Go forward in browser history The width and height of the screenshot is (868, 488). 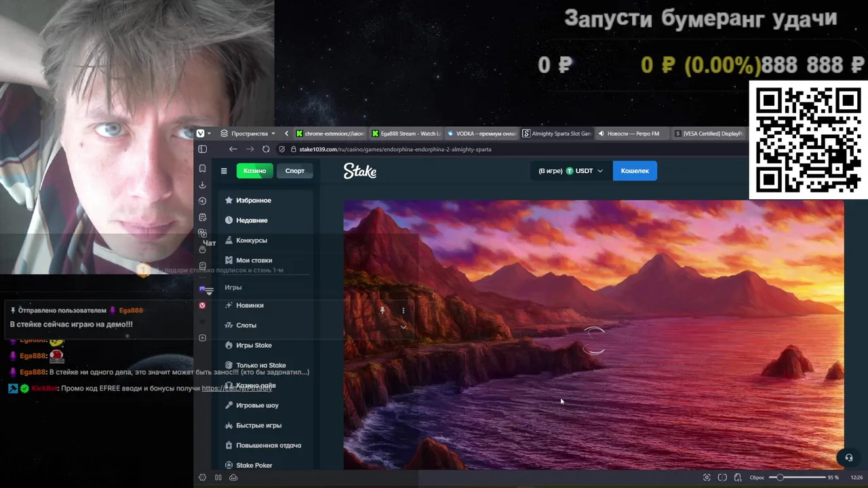(x=250, y=149)
